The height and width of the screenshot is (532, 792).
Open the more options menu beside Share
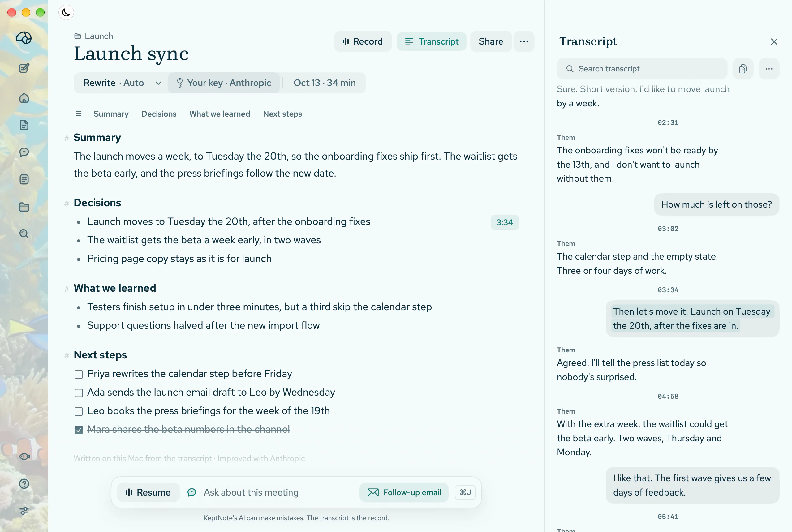click(x=523, y=41)
